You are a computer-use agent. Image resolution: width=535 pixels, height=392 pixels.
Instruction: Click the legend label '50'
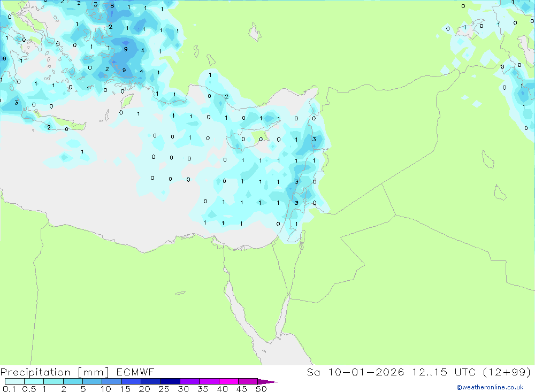point(261,389)
